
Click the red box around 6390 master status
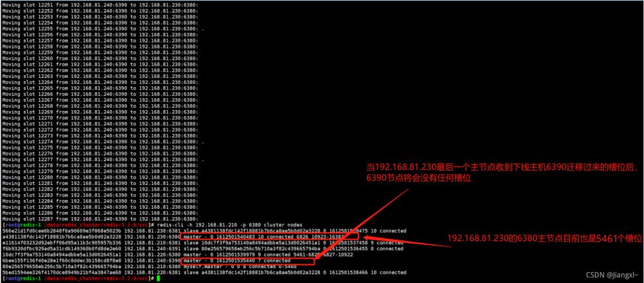[247, 261]
